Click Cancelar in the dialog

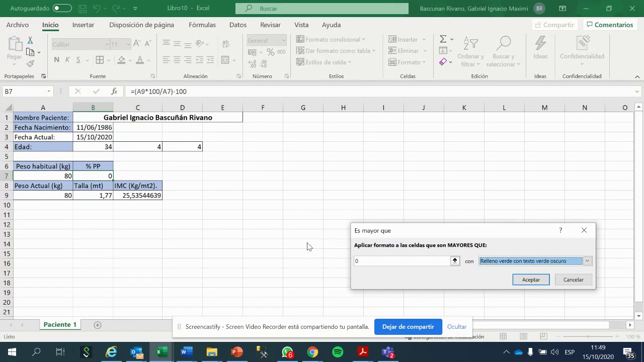coord(573,280)
